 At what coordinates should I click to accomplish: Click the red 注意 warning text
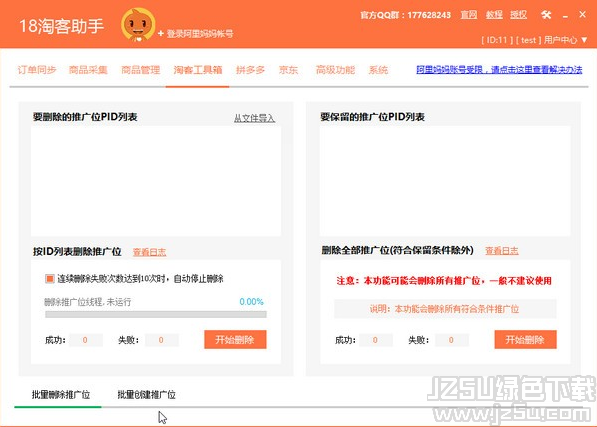pyautogui.click(x=444, y=281)
